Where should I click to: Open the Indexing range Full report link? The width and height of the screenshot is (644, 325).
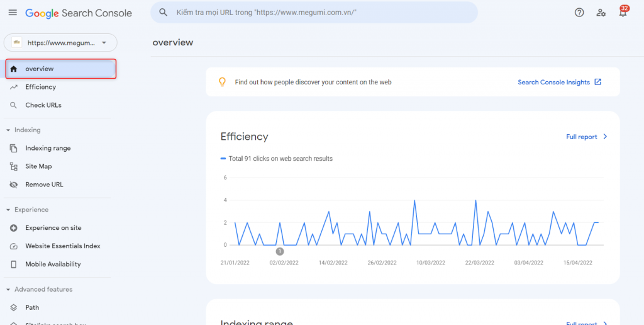pos(582,323)
